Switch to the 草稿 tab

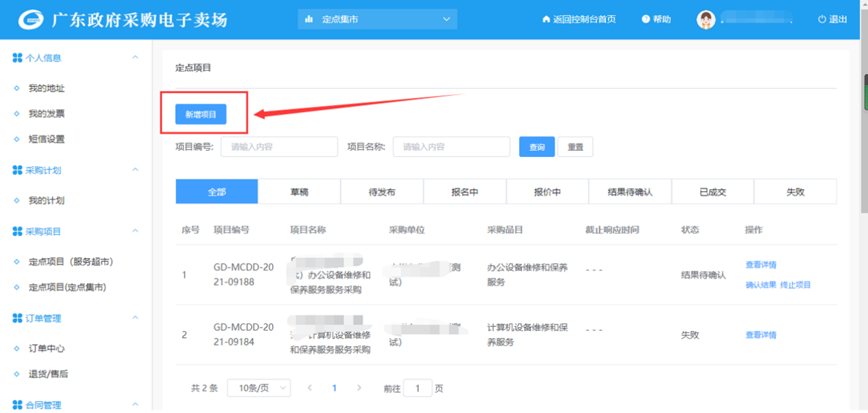pos(299,192)
